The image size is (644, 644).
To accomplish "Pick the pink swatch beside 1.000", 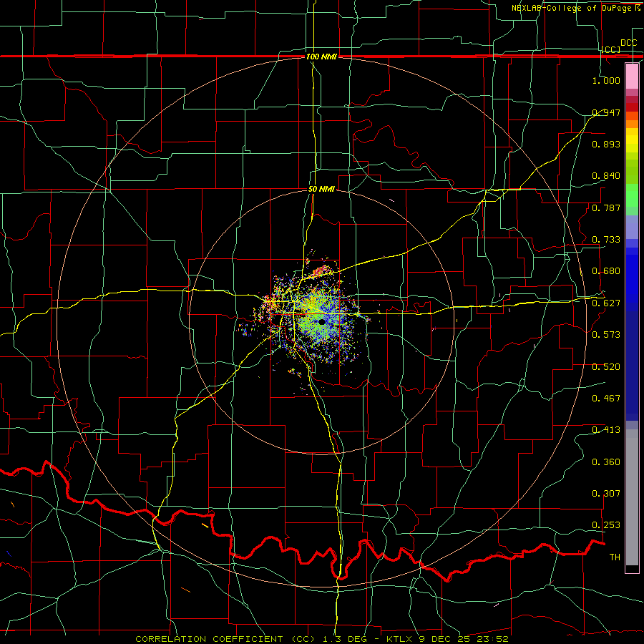I will click(x=632, y=76).
